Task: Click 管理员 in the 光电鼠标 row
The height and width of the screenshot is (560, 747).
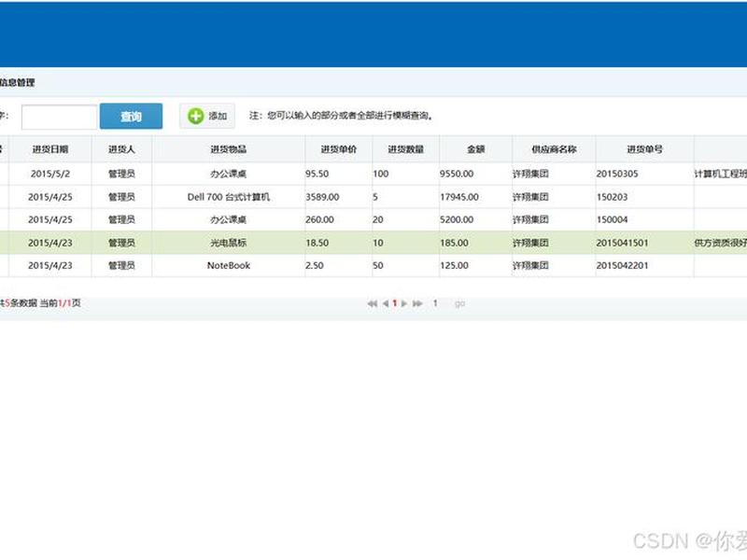Action: pyautogui.click(x=121, y=243)
